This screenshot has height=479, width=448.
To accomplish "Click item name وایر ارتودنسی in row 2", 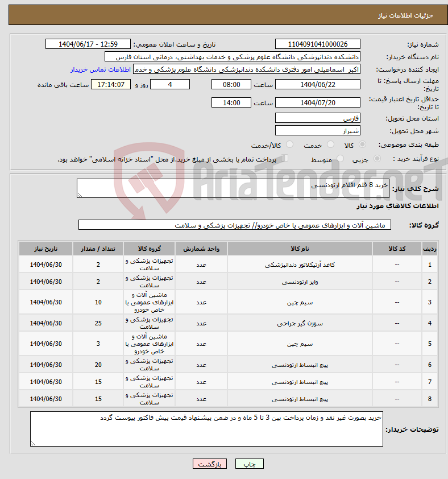I will click(x=300, y=282).
